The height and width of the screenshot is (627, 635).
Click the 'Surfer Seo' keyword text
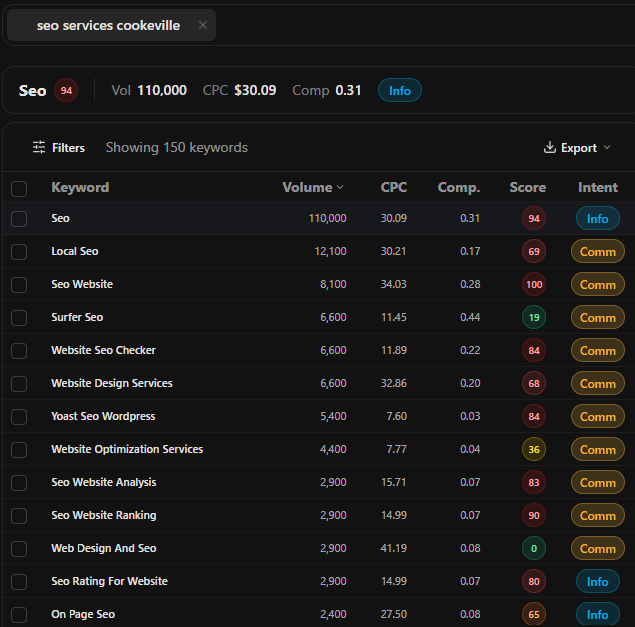[x=77, y=317]
